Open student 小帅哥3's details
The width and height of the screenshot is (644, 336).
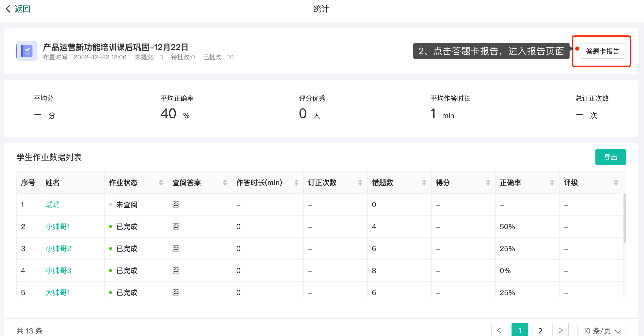pos(58,271)
